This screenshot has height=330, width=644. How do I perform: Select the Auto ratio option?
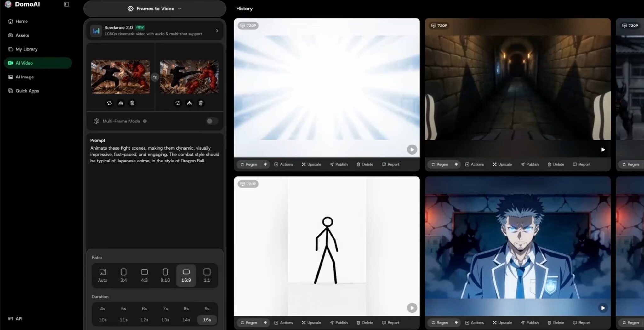click(103, 276)
